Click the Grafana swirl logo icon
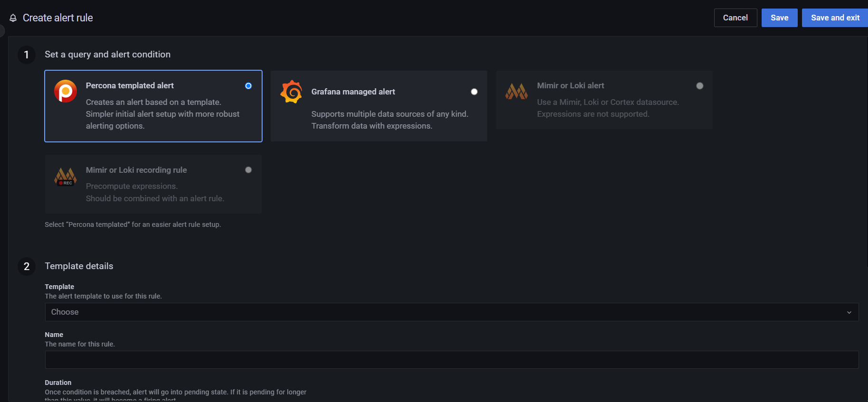This screenshot has width=868, height=402. pos(291,92)
